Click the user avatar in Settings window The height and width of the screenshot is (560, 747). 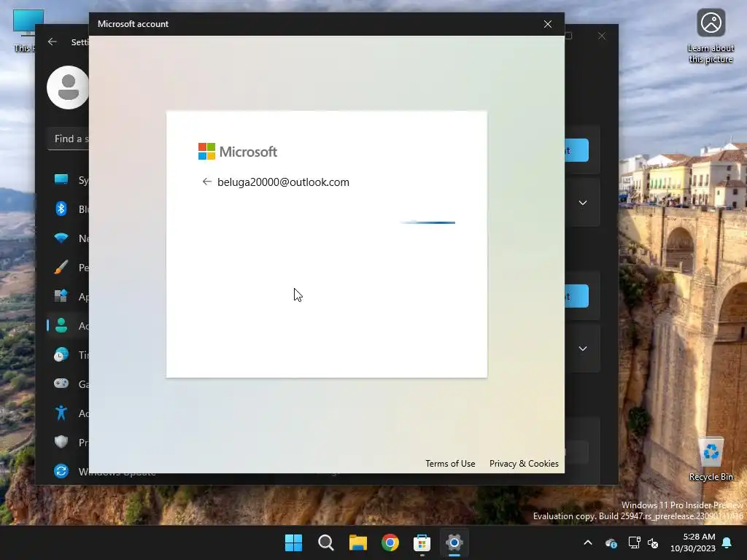[x=68, y=87]
